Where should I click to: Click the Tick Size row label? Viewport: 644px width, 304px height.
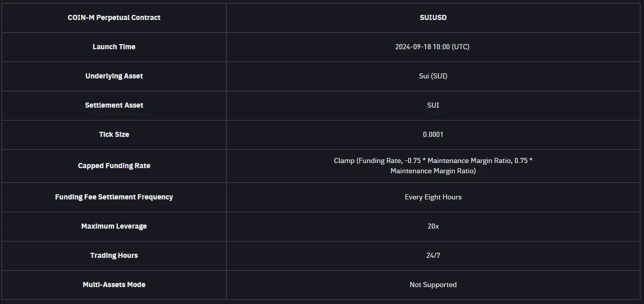[114, 134]
